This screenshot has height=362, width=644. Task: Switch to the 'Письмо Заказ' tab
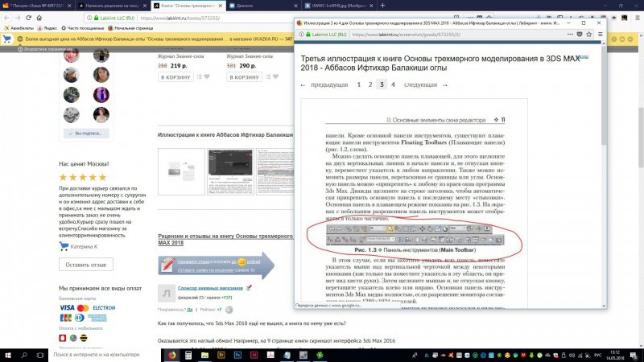pos(34,6)
